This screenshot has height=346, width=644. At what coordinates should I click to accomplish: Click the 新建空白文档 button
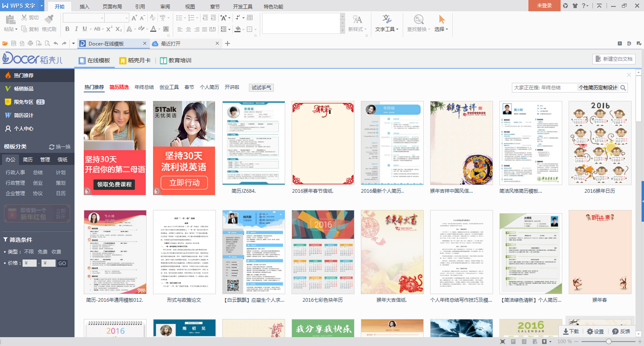pyautogui.click(x=614, y=59)
